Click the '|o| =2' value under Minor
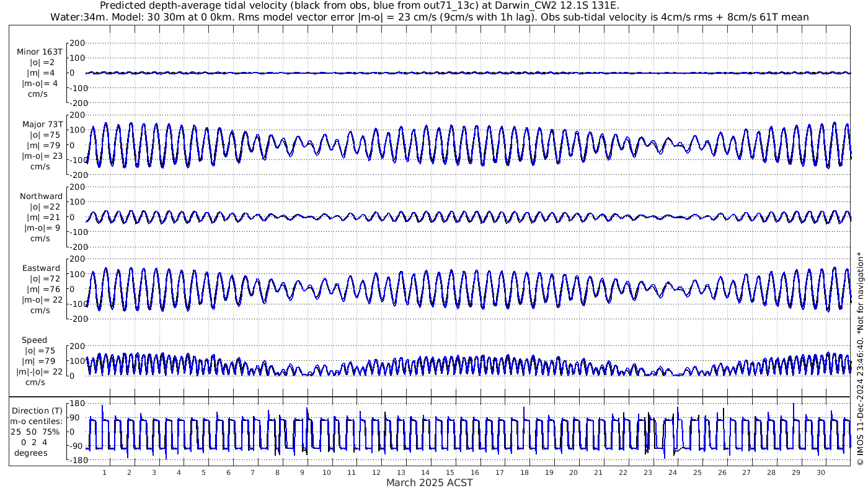Image resolution: width=868 pixels, height=496 pixels. [43, 63]
